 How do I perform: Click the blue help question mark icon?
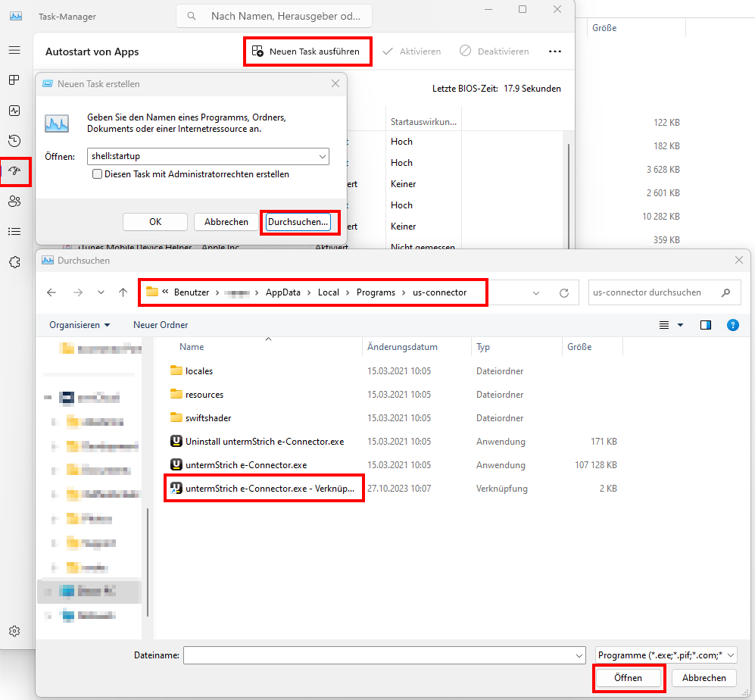[732, 325]
